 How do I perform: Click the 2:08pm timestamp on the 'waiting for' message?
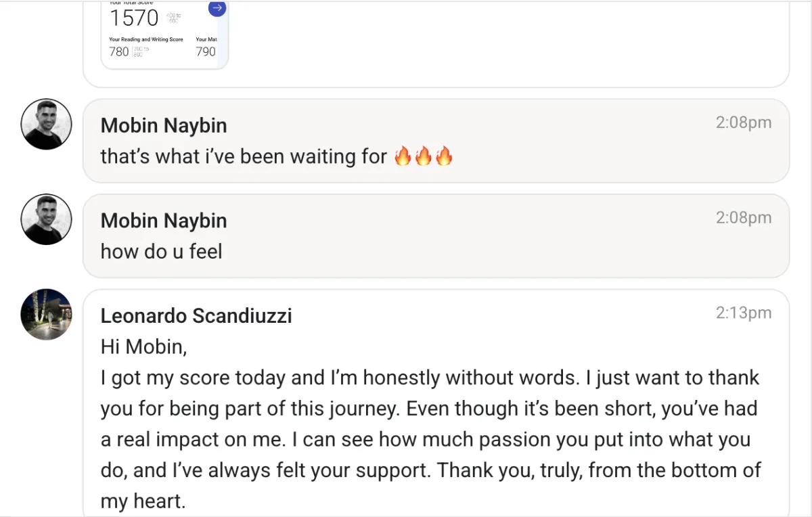tap(744, 122)
